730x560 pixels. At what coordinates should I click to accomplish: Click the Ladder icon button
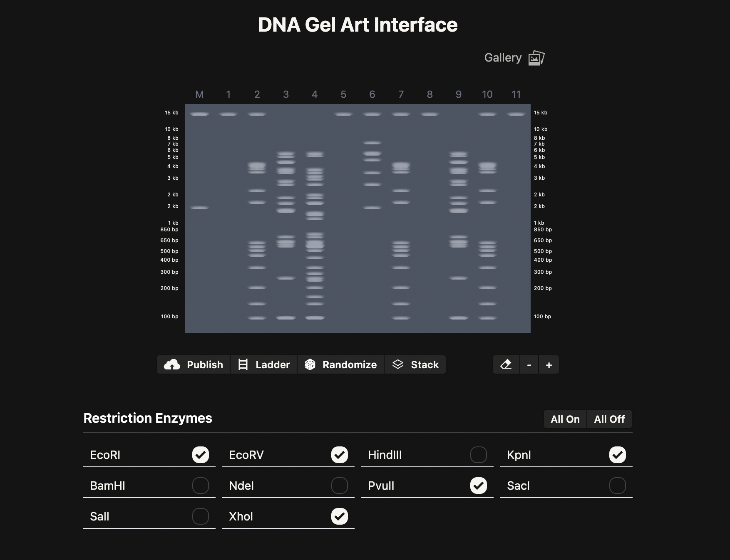(x=243, y=365)
